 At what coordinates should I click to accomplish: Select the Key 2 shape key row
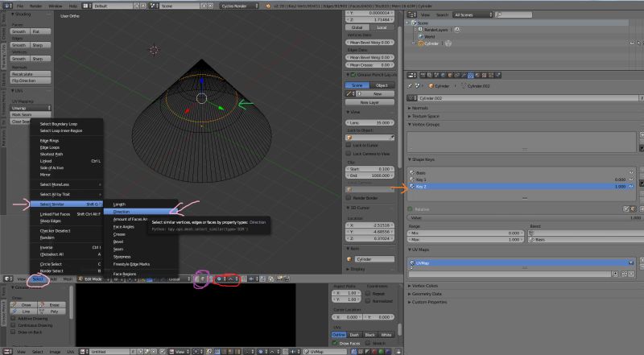522,187
